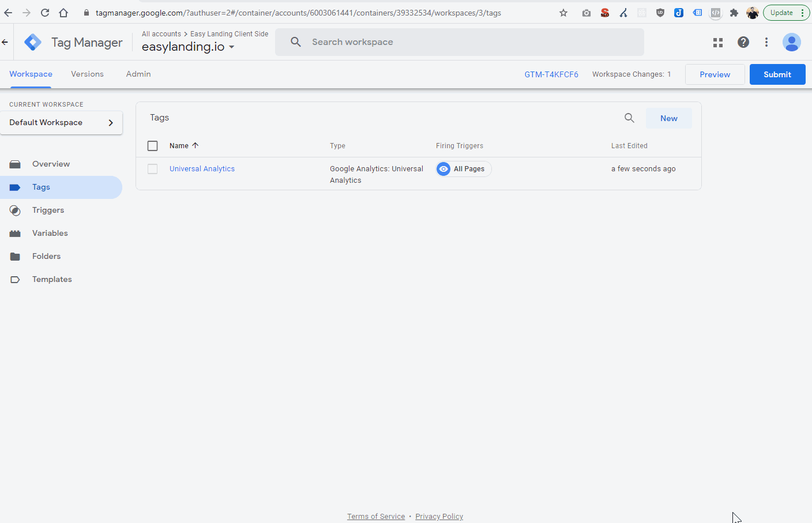Click the Preview button
The image size is (812, 523).
tap(715, 74)
